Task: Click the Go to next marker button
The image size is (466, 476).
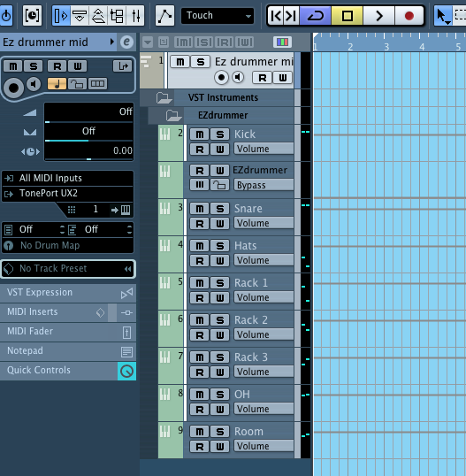Action: (291, 15)
